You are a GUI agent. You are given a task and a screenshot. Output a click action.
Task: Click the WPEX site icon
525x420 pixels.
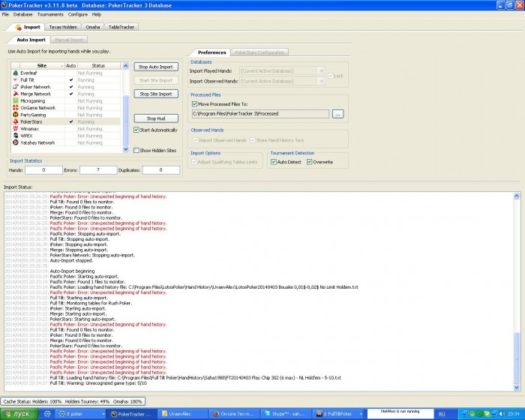coord(16,136)
